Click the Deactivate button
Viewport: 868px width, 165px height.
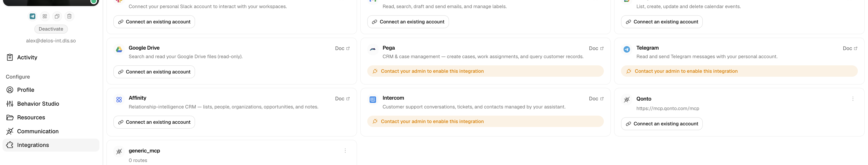click(x=51, y=29)
